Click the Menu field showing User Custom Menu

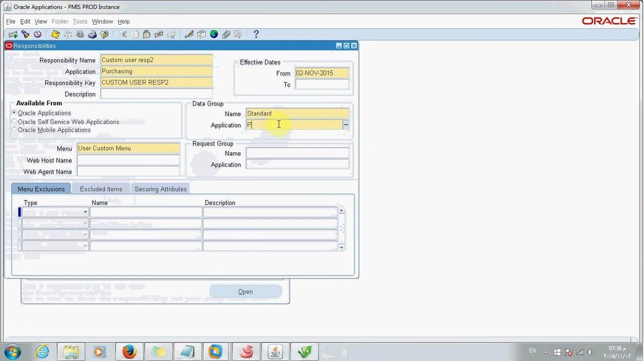coord(128,148)
